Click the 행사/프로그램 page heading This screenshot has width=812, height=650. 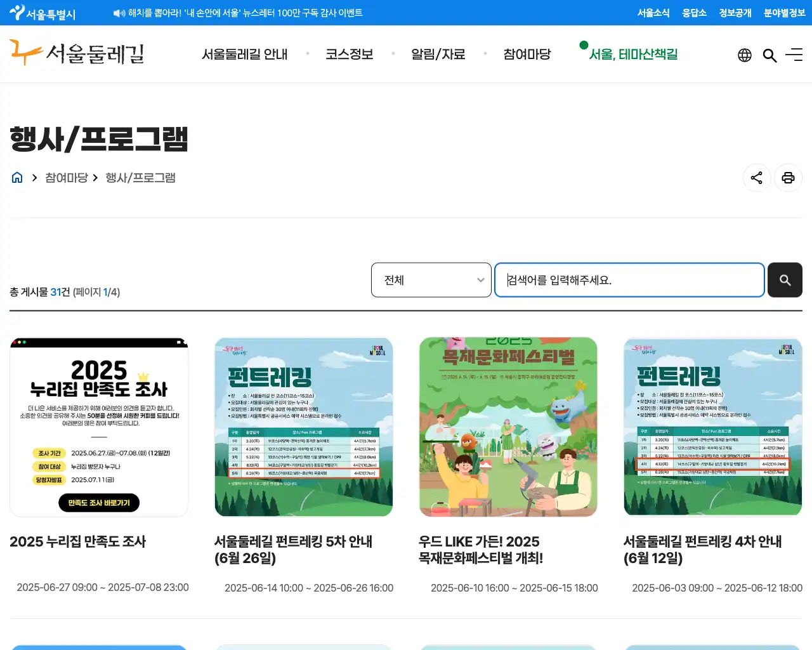(x=99, y=139)
